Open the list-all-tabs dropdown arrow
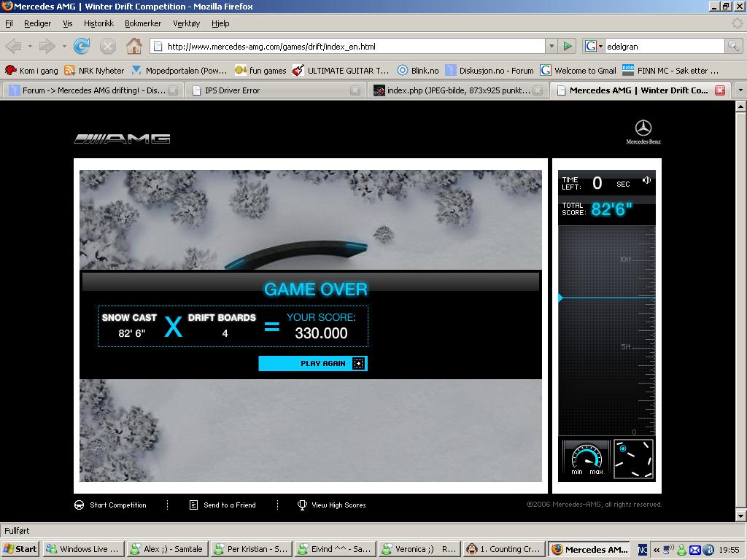 pyautogui.click(x=740, y=90)
